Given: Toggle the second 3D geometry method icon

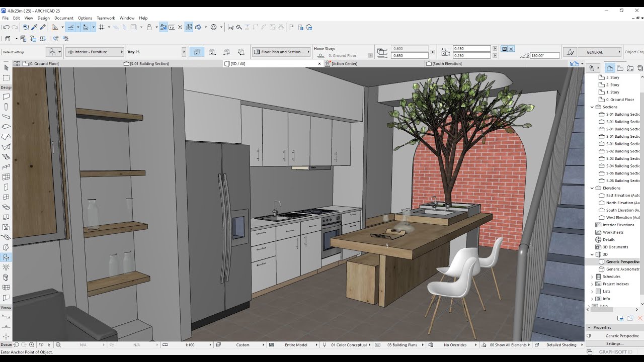Looking at the screenshot, I should click(212, 52).
